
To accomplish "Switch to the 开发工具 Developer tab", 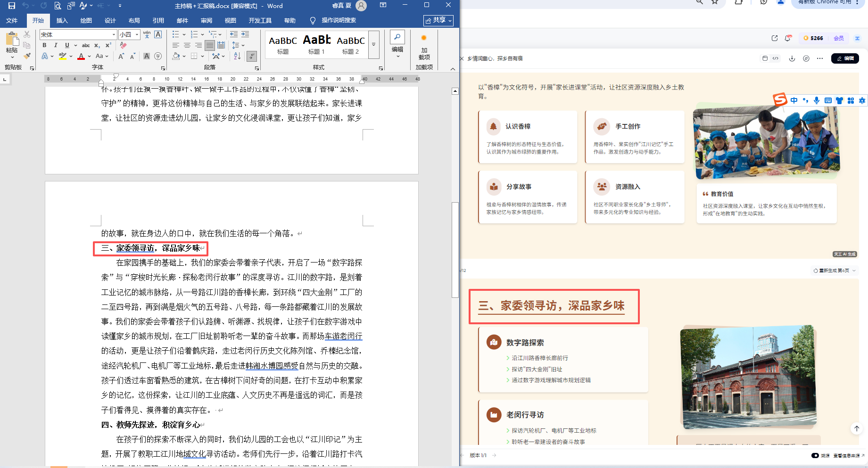I will pyautogui.click(x=260, y=20).
